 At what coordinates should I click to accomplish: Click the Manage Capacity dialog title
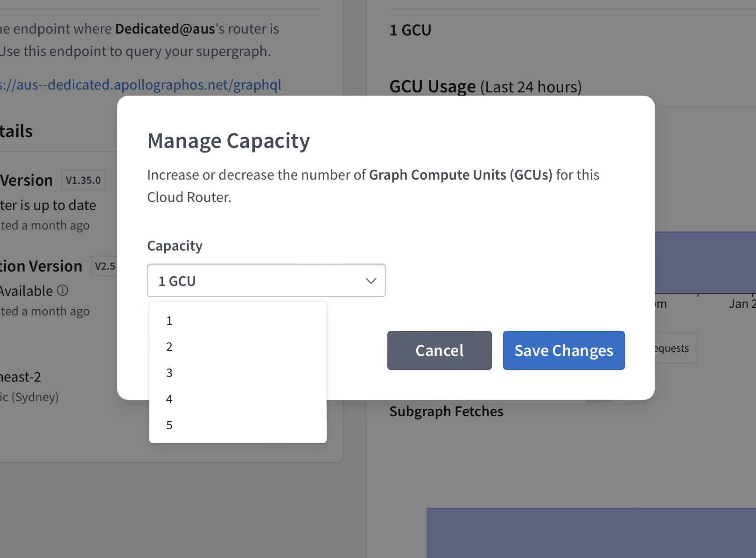[229, 141]
